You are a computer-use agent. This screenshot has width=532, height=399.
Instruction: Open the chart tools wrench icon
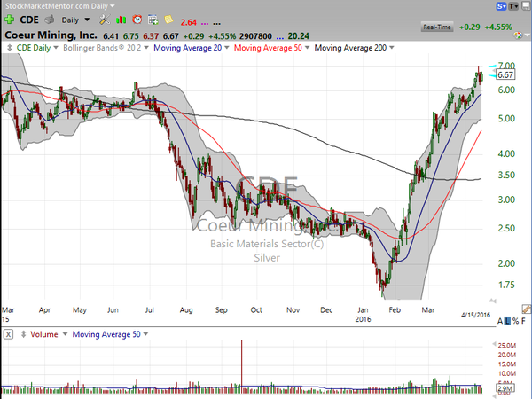105,20
